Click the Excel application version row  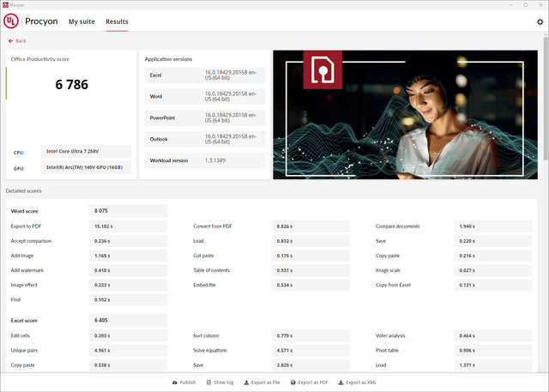click(205, 75)
